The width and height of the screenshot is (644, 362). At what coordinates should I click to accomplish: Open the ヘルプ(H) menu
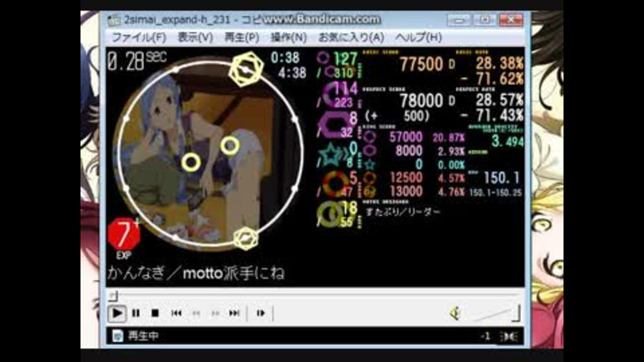coord(419,38)
